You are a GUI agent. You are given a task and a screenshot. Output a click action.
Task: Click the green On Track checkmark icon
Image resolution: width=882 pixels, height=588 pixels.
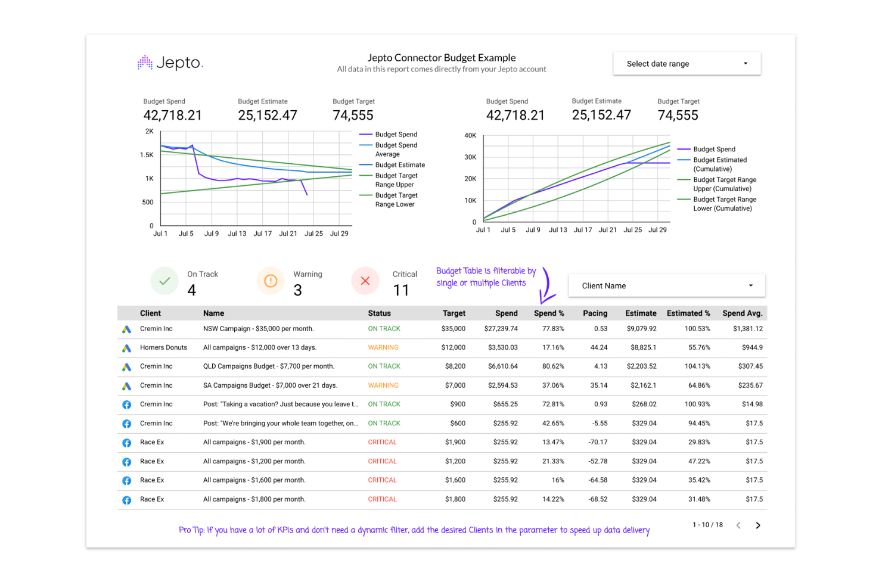pos(164,281)
